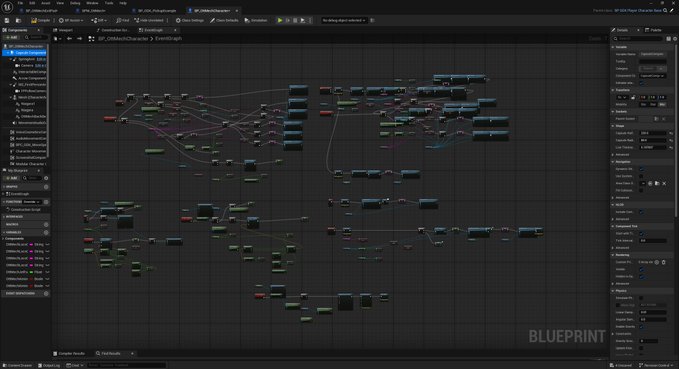Viewport: 679px width, 369px height.
Task: Open Class Defaults
Action: pyautogui.click(x=225, y=20)
